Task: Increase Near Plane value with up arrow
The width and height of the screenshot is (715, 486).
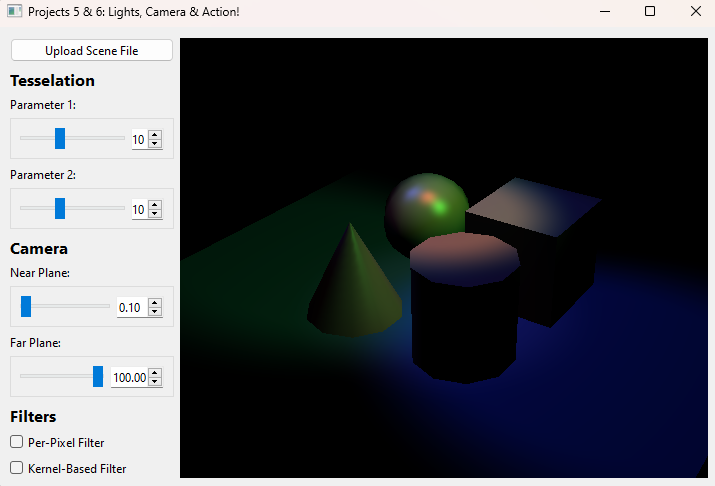Action: tap(155, 303)
